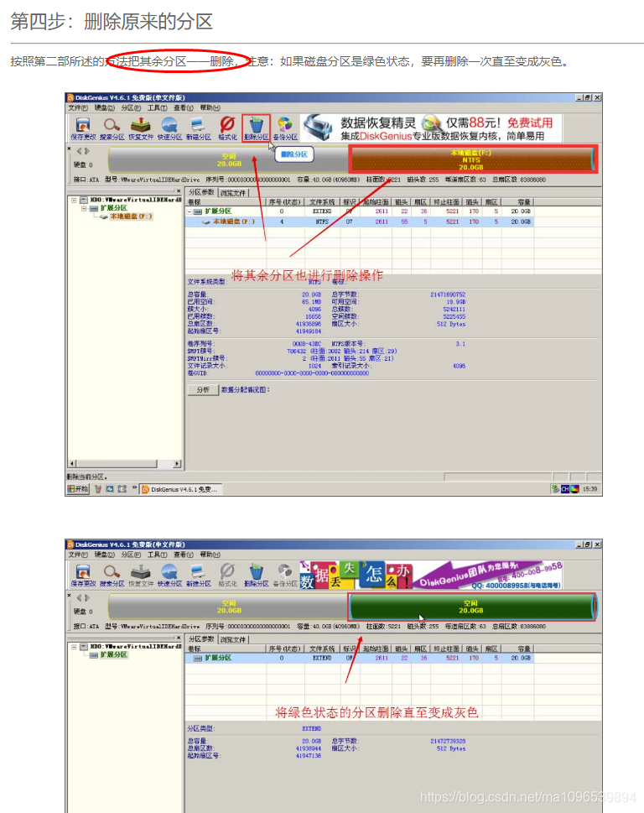Click 删除分区 trash icon in lower window
Screen dimensions: 644x813
tap(256, 575)
